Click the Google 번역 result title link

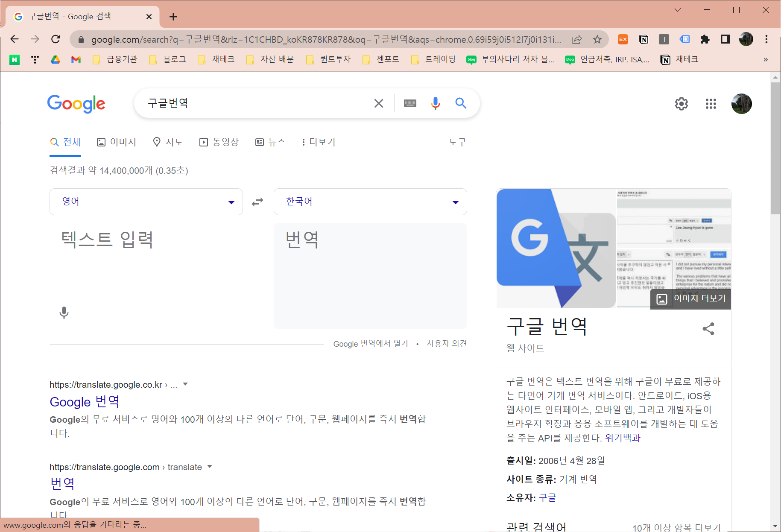click(x=85, y=402)
